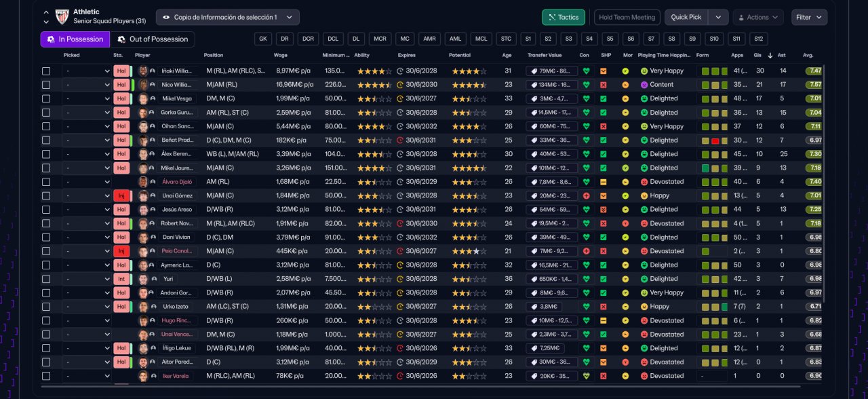The image size is (868, 399).
Task: Click Unai Gómez's red Inj status badge
Action: (121, 195)
